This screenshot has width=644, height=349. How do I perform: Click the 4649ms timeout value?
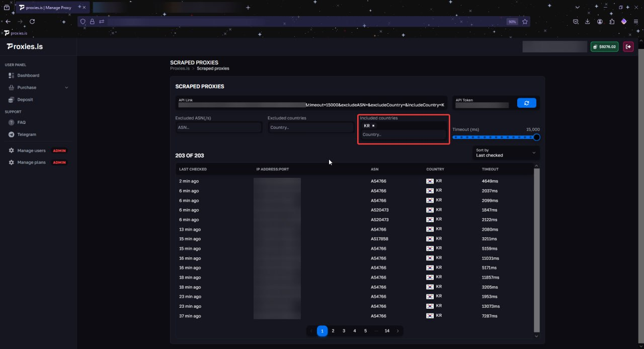[x=490, y=181]
